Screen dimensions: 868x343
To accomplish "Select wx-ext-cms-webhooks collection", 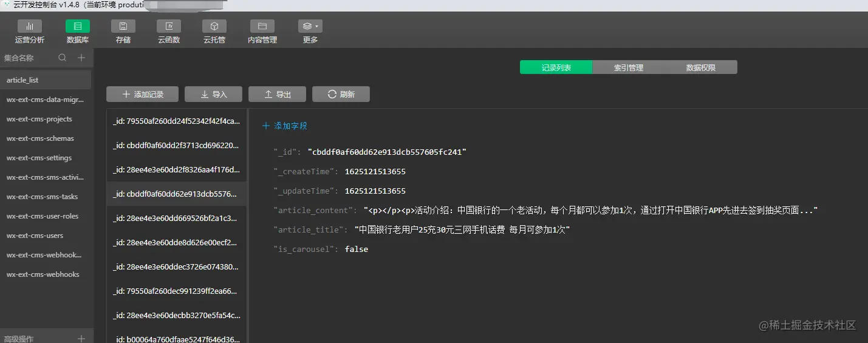I will pos(46,274).
